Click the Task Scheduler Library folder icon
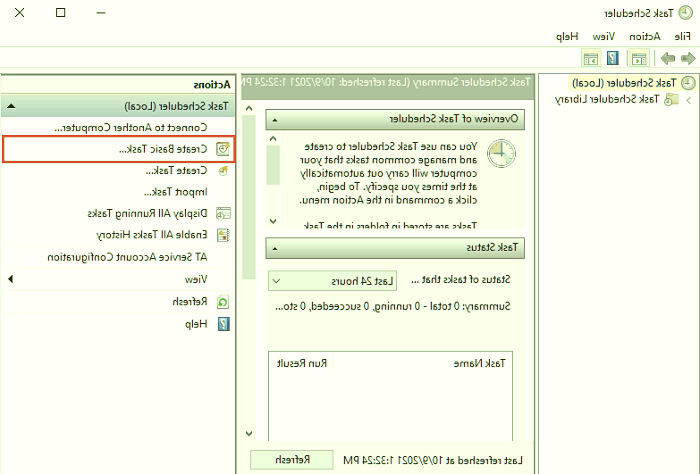 tap(671, 100)
